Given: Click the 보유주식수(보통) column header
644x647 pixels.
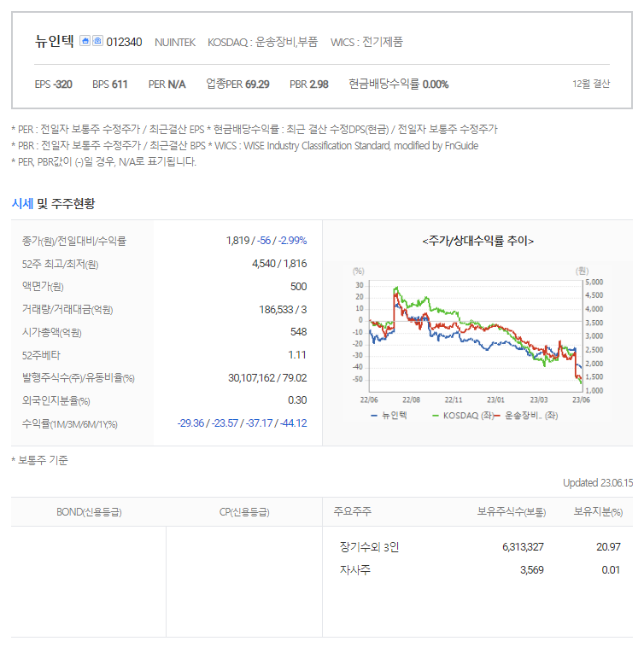Looking at the screenshot, I should pyautogui.click(x=512, y=512).
